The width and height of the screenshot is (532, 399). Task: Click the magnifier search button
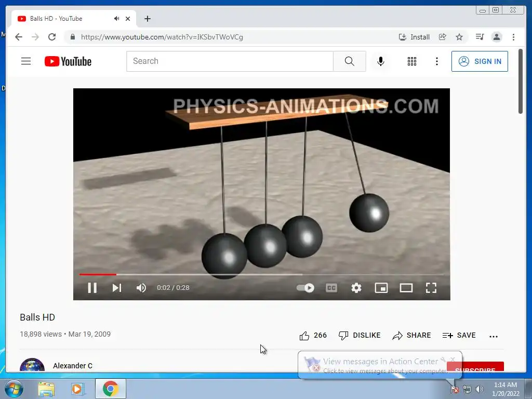click(x=350, y=61)
